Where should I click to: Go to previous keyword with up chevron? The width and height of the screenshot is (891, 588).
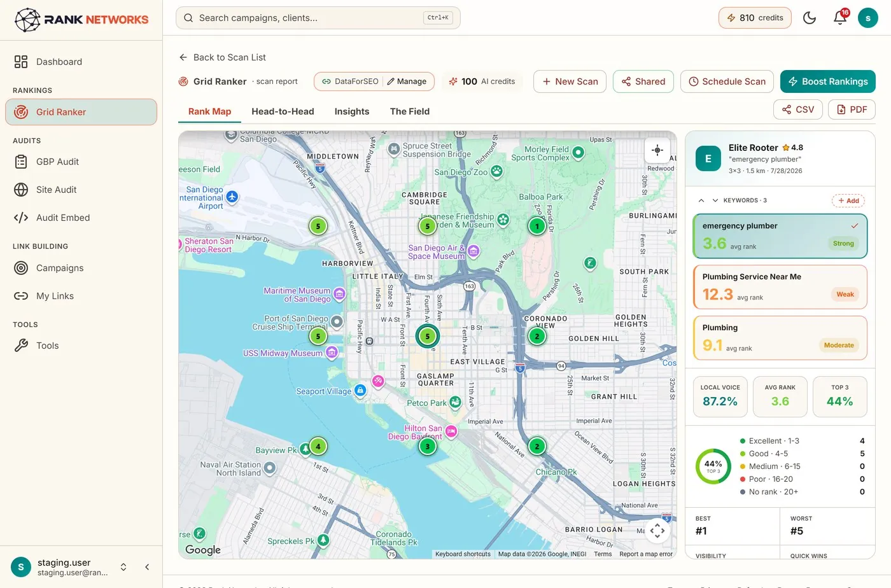(701, 200)
